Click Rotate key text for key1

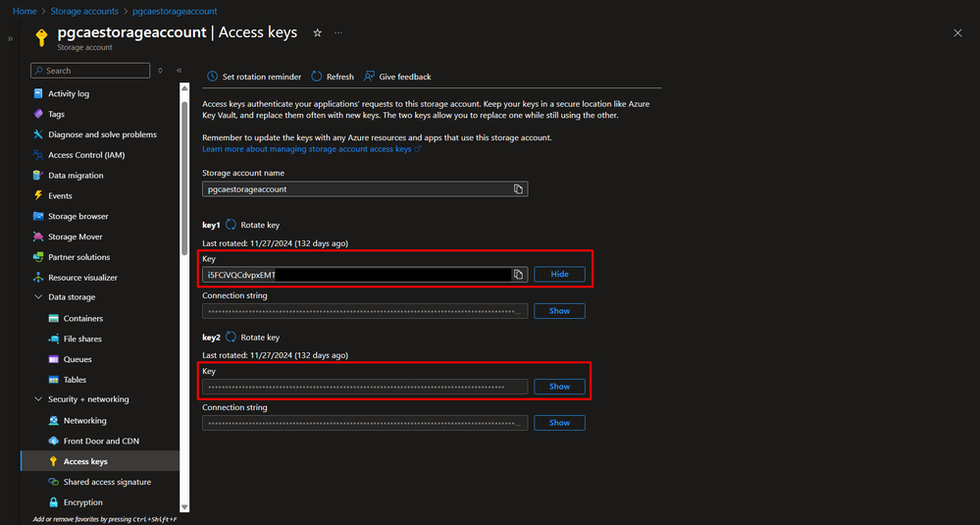coord(260,225)
